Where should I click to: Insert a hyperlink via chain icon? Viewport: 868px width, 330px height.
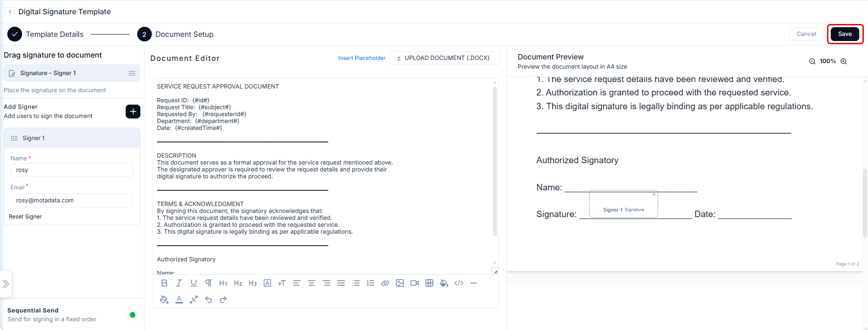pyautogui.click(x=385, y=283)
